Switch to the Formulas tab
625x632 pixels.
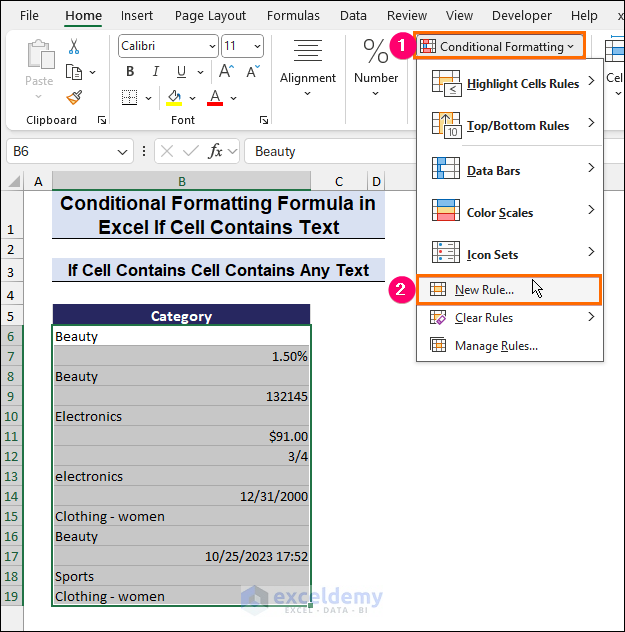293,16
